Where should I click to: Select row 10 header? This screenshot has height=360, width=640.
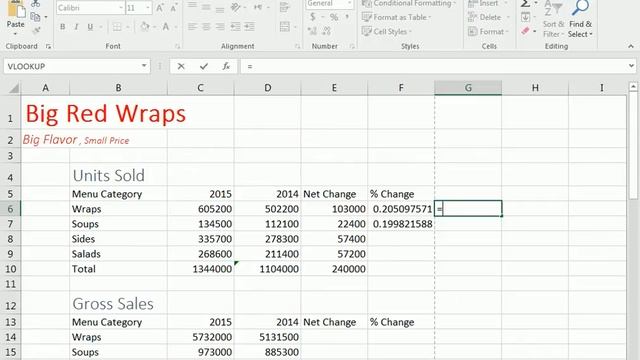click(10, 269)
